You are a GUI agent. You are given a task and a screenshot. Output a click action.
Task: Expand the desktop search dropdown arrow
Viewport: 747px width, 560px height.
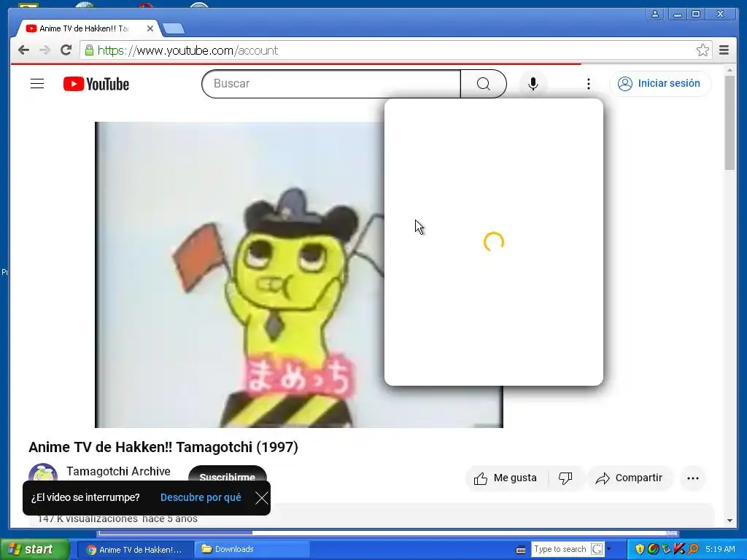tap(608, 550)
